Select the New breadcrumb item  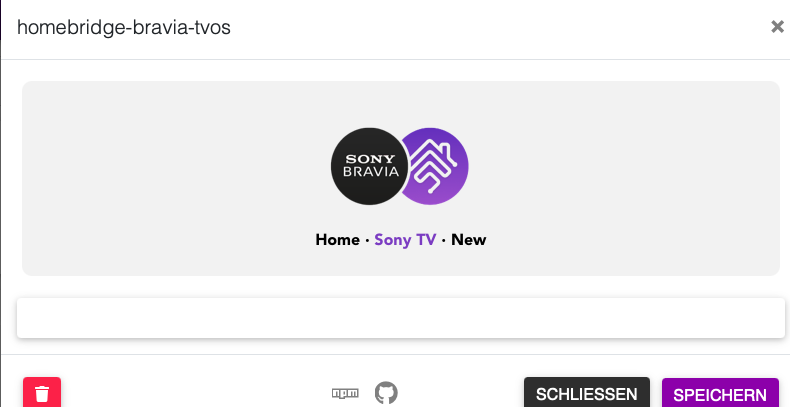[469, 240]
